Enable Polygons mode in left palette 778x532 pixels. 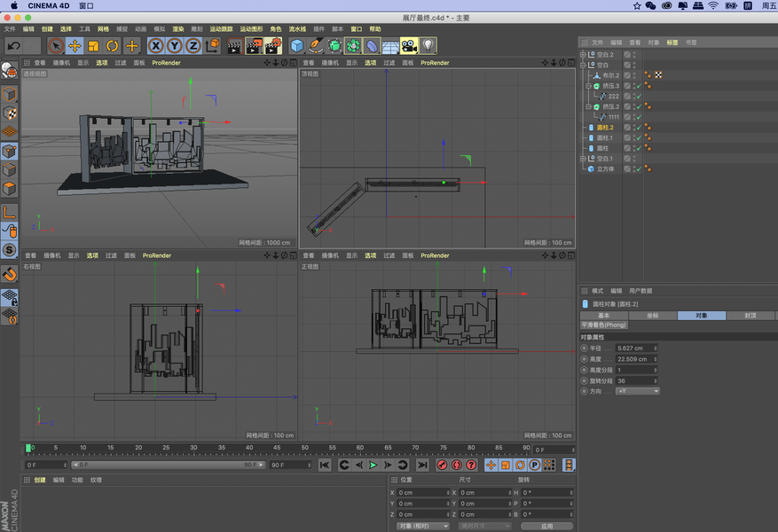[10, 189]
